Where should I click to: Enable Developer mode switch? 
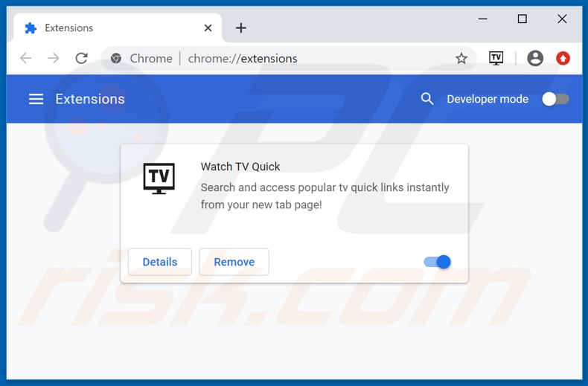click(555, 99)
